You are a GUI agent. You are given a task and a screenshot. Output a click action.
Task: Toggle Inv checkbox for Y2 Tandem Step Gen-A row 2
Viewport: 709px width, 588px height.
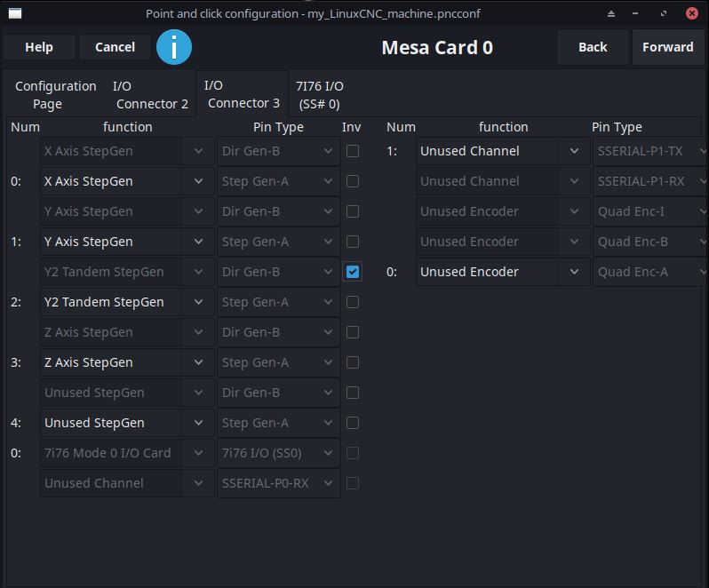pos(352,302)
